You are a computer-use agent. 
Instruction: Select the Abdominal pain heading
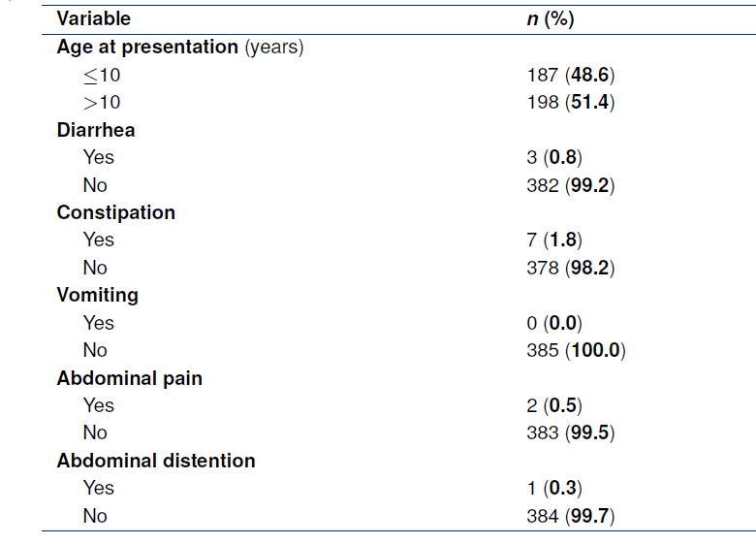[130, 378]
